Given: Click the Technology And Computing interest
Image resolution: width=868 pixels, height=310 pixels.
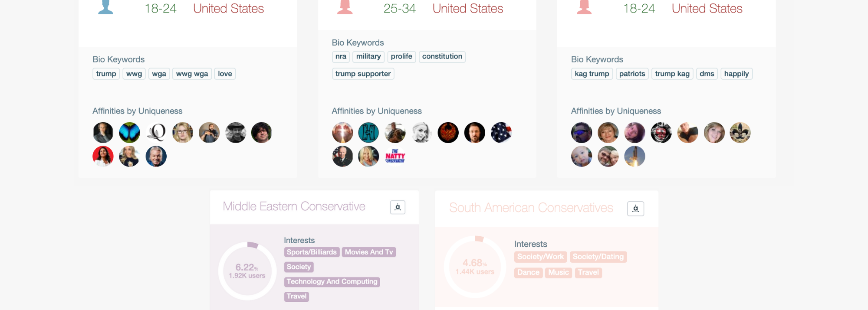Looking at the screenshot, I should [x=332, y=282].
